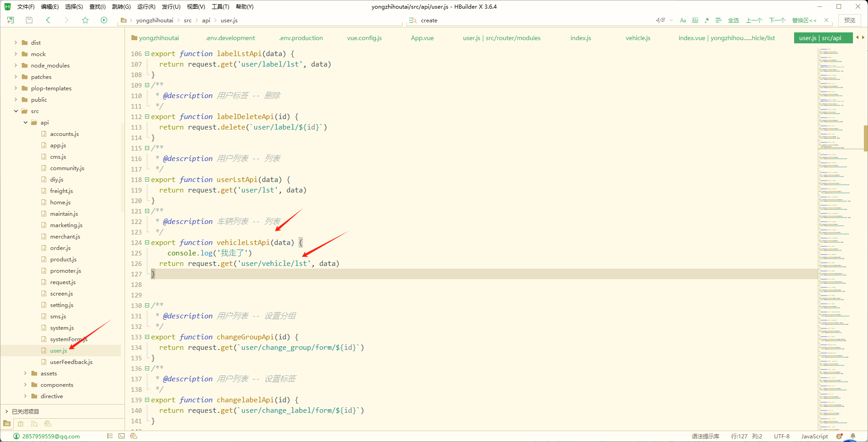Toggle case-sensitive Aa search option
This screenshot has width=868, height=442.
coord(683,20)
